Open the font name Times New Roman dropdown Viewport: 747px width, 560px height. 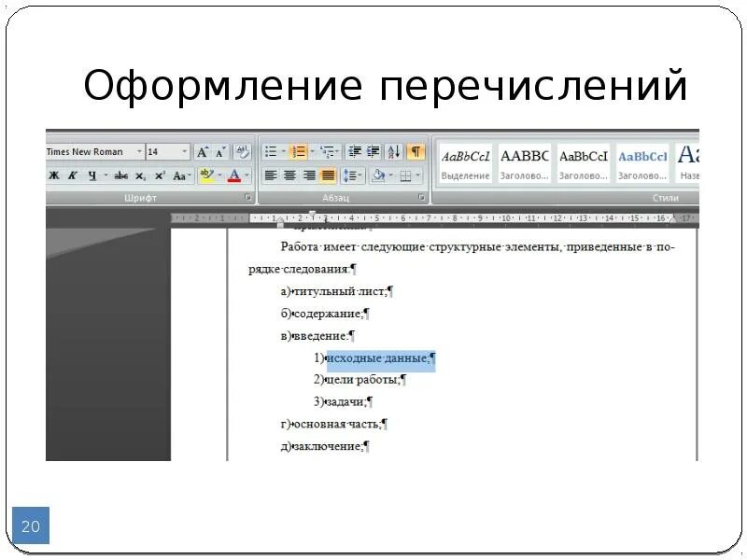pyautogui.click(x=139, y=152)
